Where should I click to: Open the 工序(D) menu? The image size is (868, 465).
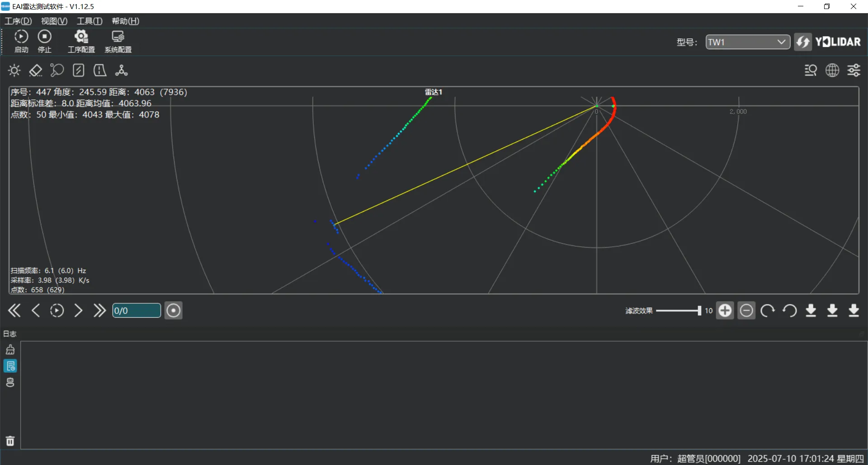coord(18,21)
